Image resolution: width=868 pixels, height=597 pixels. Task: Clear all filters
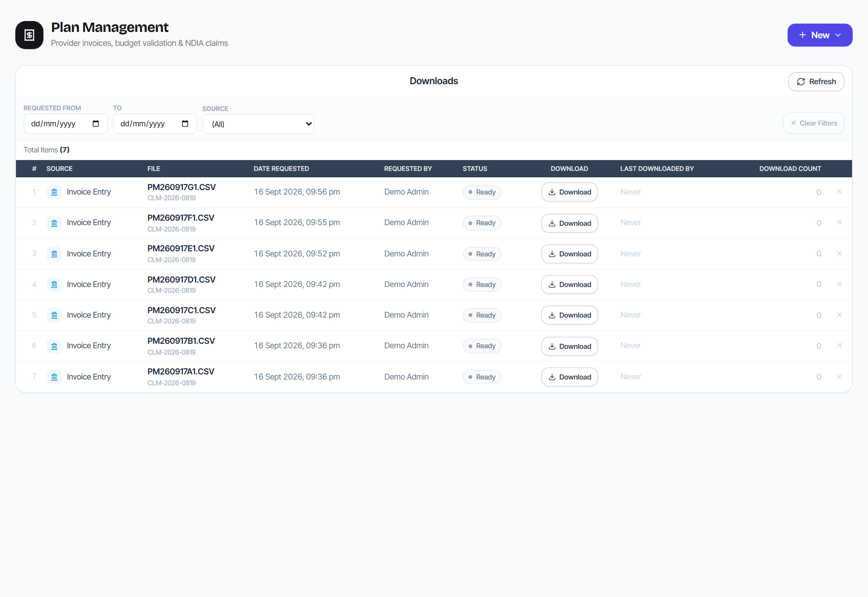(813, 123)
